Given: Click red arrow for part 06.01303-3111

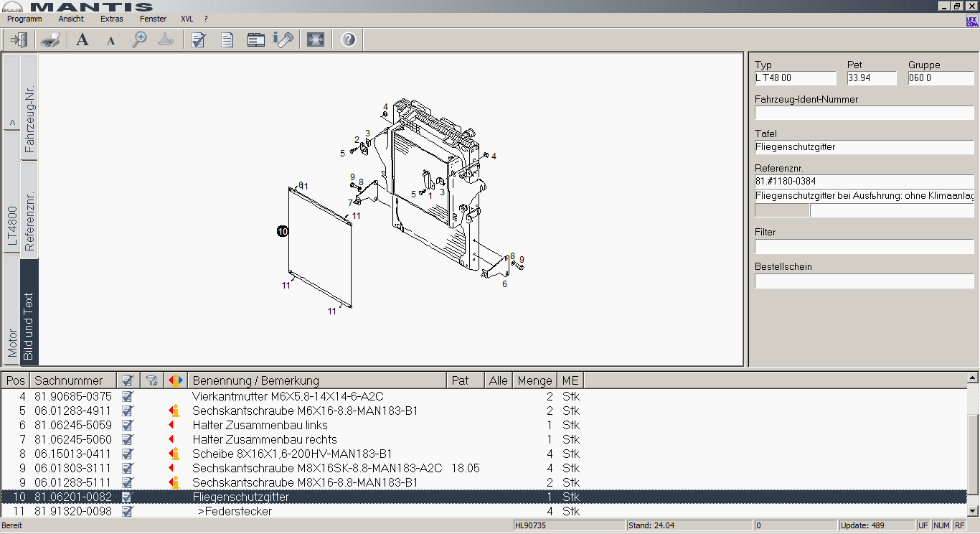Looking at the screenshot, I should point(171,468).
